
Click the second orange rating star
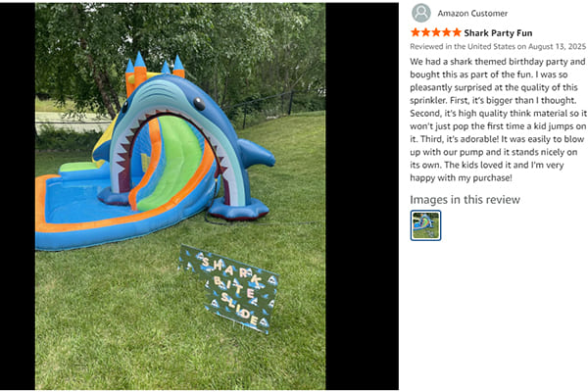click(425, 32)
